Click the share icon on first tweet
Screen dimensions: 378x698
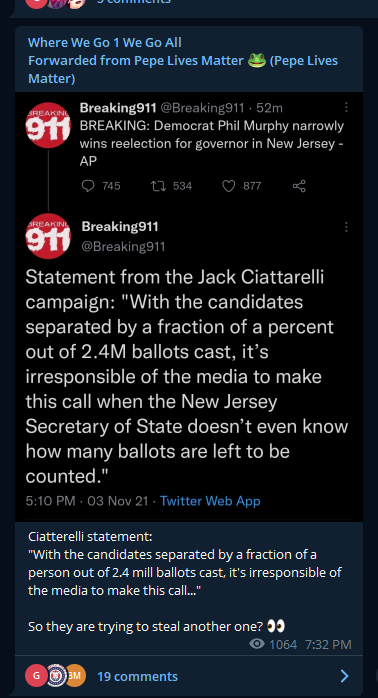[299, 186]
